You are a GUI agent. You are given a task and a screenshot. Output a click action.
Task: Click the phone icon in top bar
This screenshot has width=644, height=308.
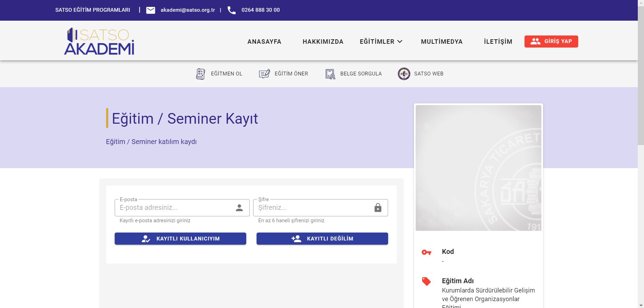coord(232,10)
